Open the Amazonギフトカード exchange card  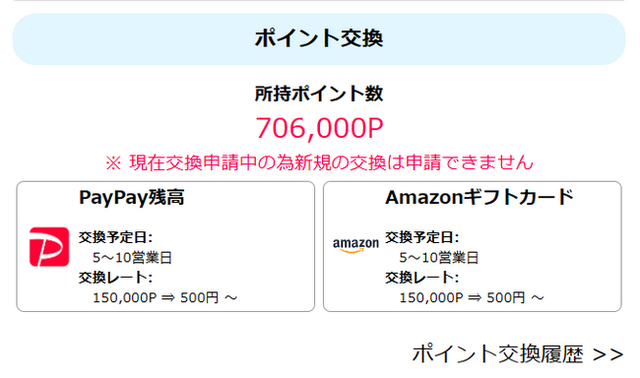pyautogui.click(x=472, y=247)
